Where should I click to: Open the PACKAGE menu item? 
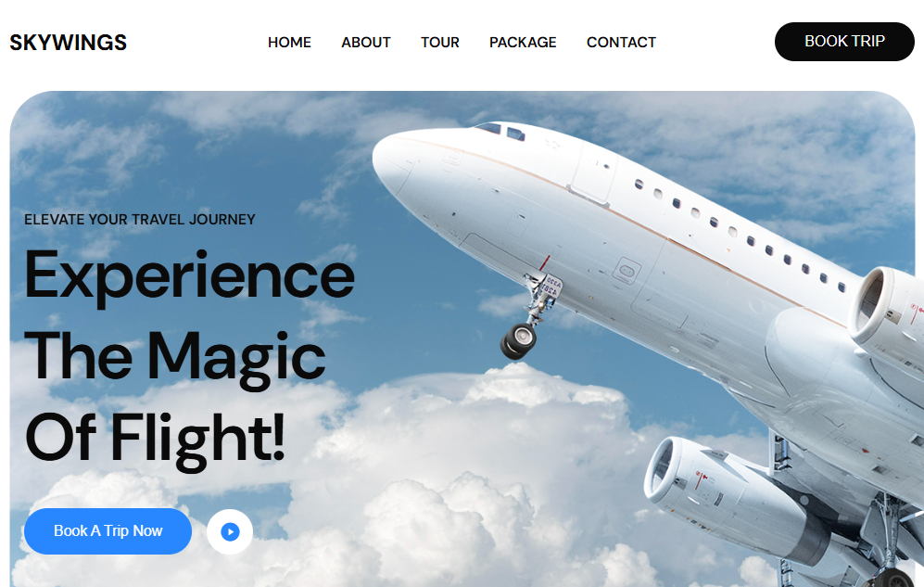523,43
